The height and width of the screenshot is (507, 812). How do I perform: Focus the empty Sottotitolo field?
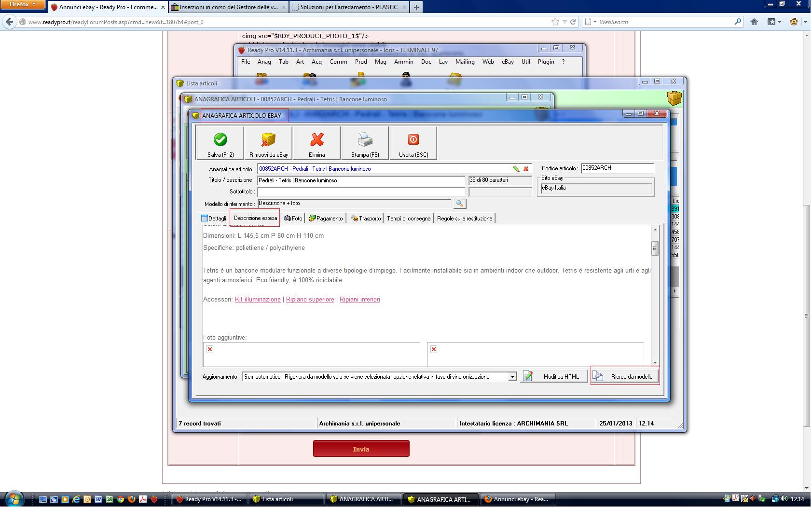coord(361,192)
